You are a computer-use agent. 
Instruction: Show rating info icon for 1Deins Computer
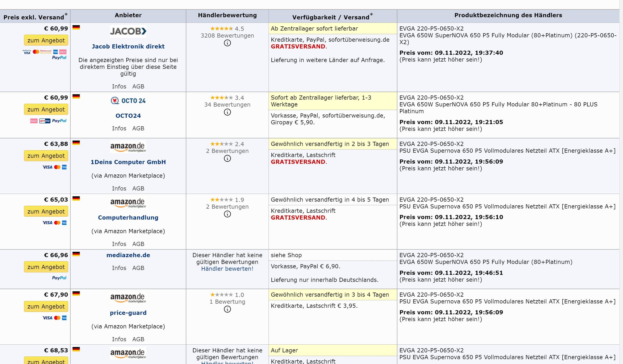227,158
